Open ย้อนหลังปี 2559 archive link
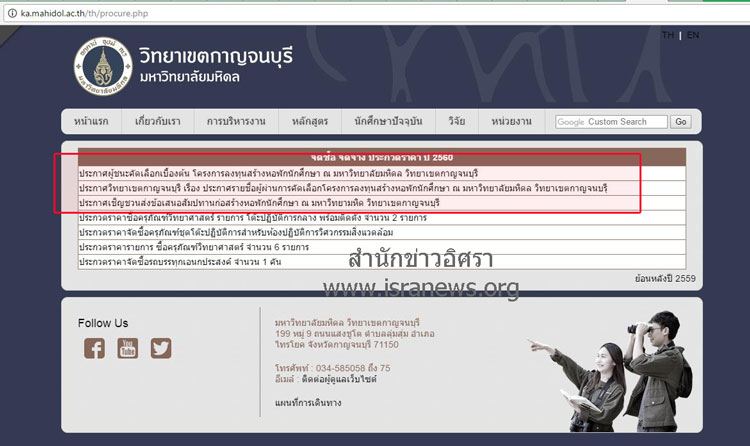This screenshot has height=446, width=750. [x=655, y=279]
